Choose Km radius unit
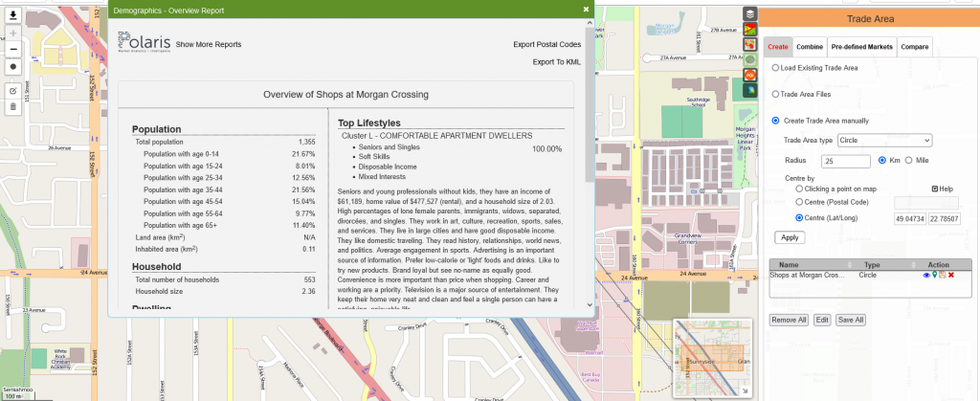Screen dimensions: 980x401 pyautogui.click(x=882, y=160)
